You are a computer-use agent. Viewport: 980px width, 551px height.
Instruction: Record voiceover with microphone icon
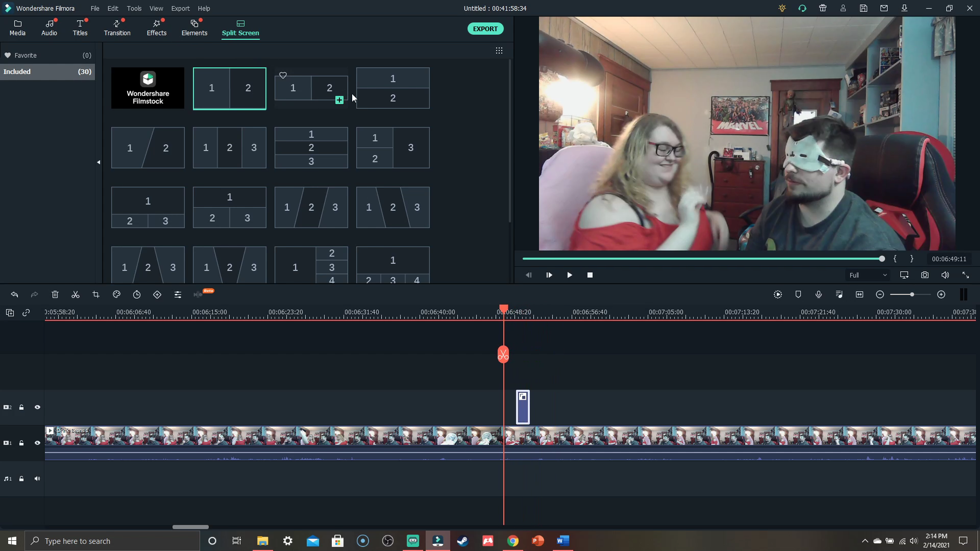pyautogui.click(x=818, y=294)
